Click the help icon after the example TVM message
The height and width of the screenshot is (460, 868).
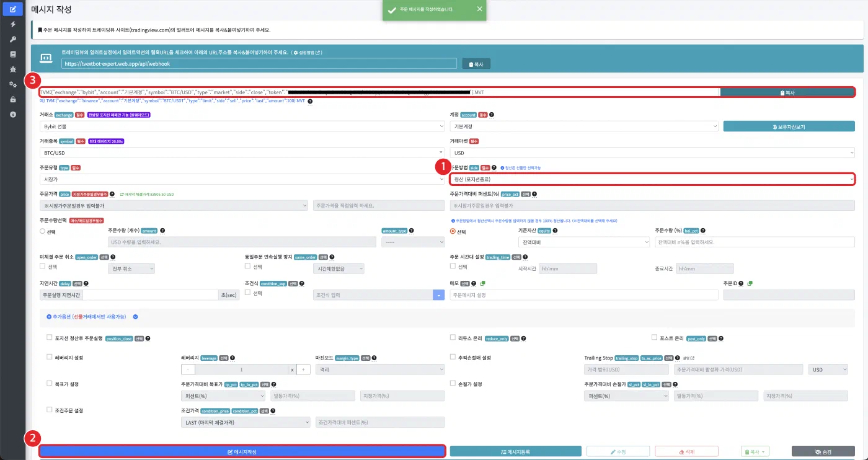(309, 102)
